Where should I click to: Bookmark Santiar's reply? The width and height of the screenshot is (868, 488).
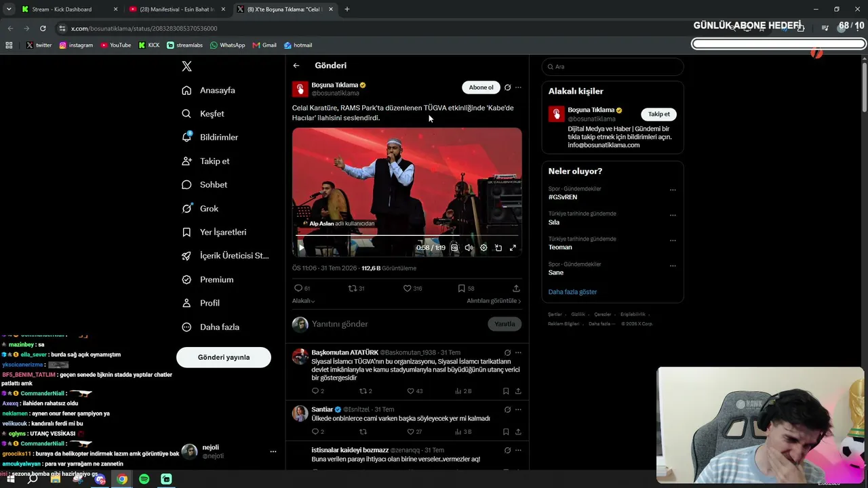click(506, 432)
